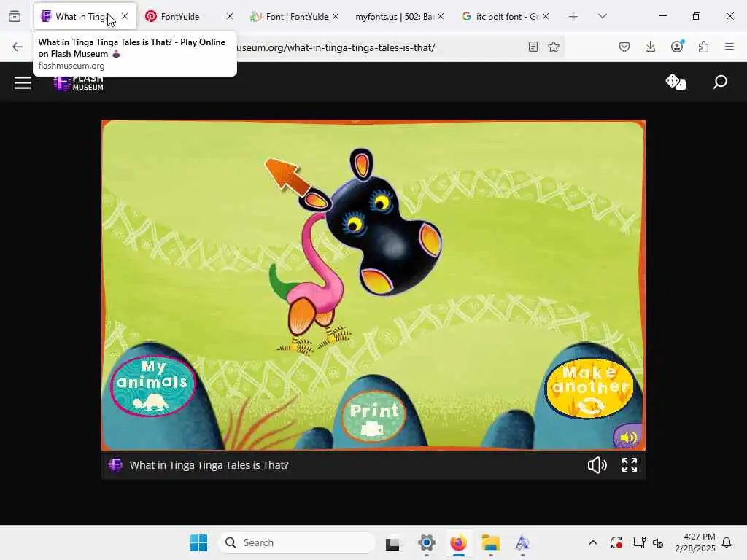The width and height of the screenshot is (747, 560).
Task: Mute the player volume speaker icon
Action: coord(597,464)
